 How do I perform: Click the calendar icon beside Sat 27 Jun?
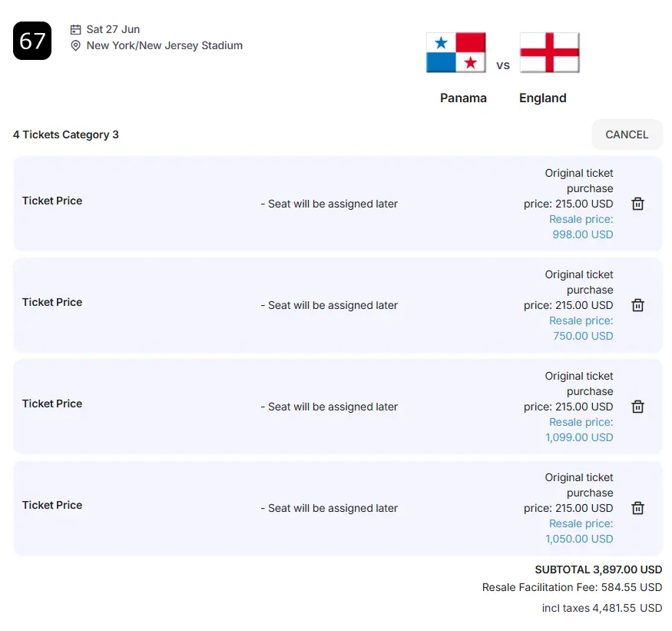tap(75, 29)
